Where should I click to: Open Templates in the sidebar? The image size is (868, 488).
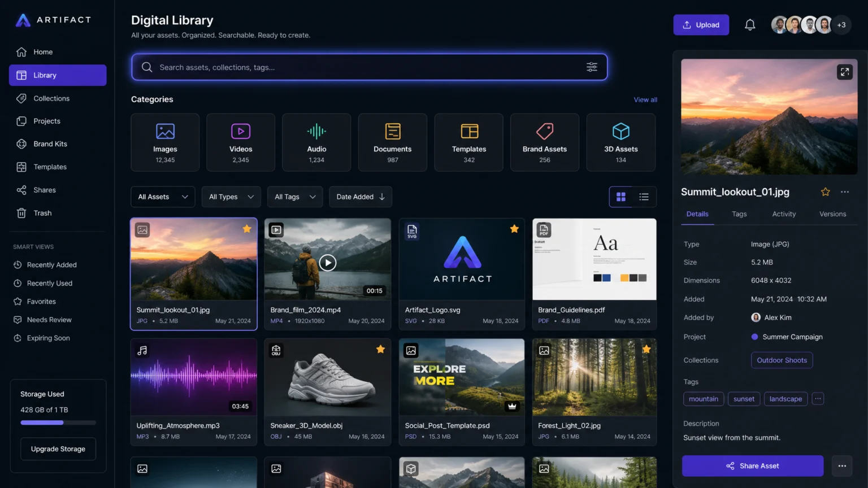58,167
